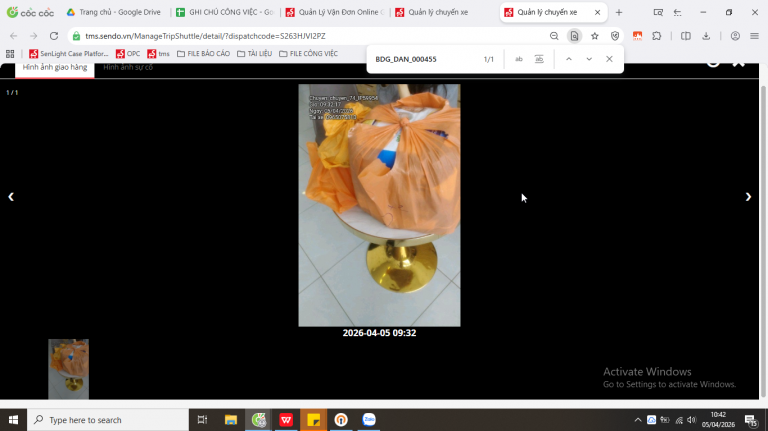This screenshot has height=431, width=768.
Task: Switch to Hình ảnh sự cố tab
Action: click(x=128, y=68)
